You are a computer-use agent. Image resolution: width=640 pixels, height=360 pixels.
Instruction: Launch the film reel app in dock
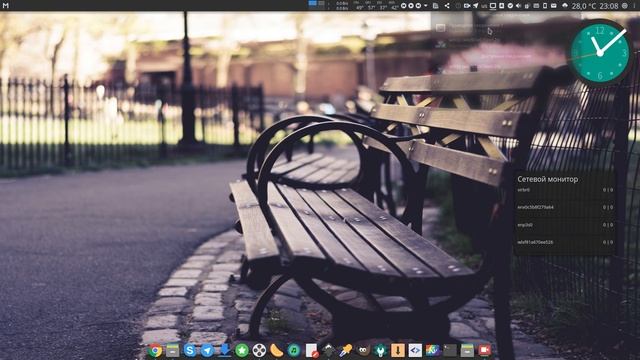tap(259, 351)
